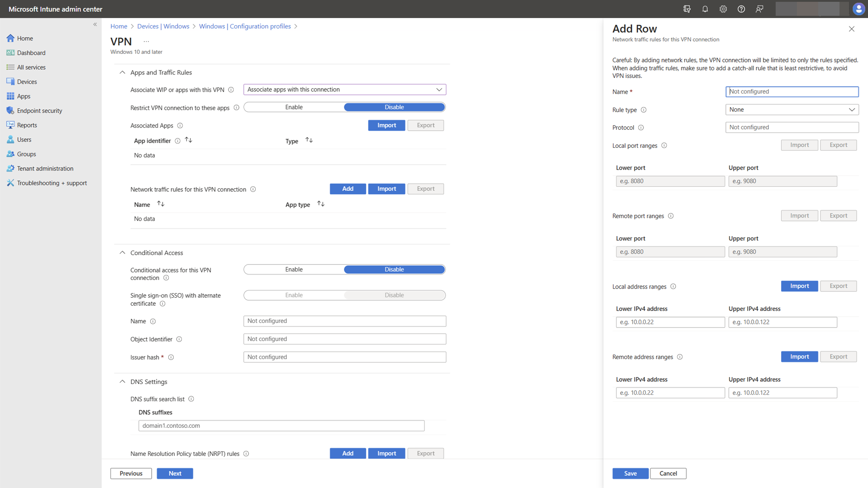This screenshot has width=868, height=488.
Task: Collapse the left navigation sidebar
Action: tap(95, 24)
